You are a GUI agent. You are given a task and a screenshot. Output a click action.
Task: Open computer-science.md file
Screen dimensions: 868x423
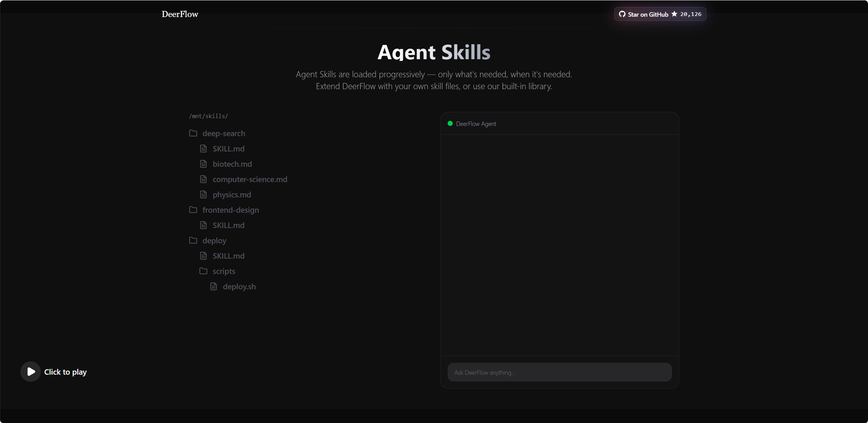(250, 179)
